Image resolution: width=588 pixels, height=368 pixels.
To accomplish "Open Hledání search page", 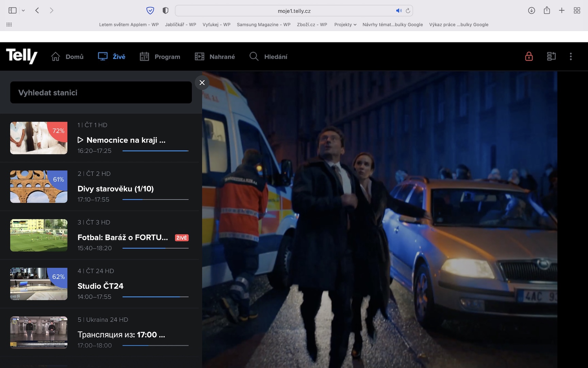I will click(268, 57).
